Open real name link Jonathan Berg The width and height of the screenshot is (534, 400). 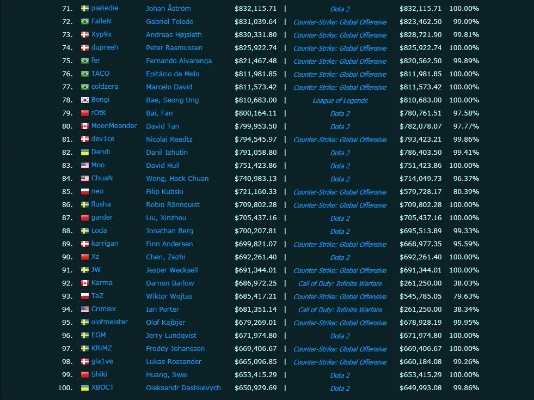coord(169,231)
